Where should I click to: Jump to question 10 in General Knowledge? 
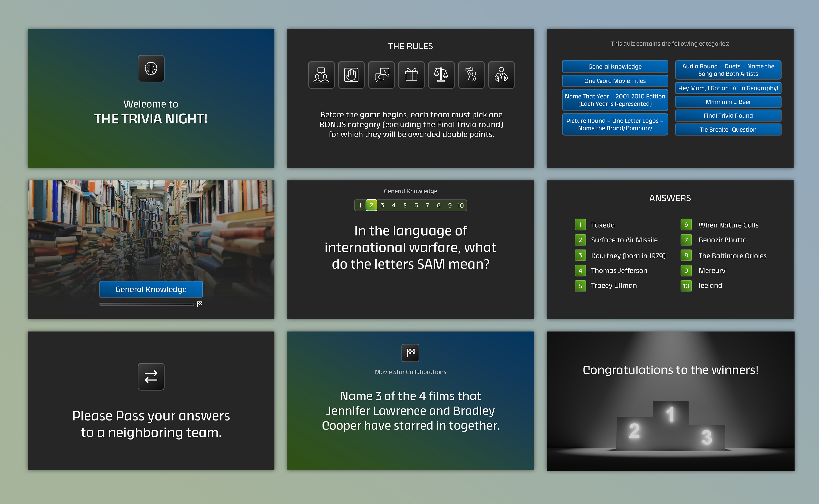460,205
